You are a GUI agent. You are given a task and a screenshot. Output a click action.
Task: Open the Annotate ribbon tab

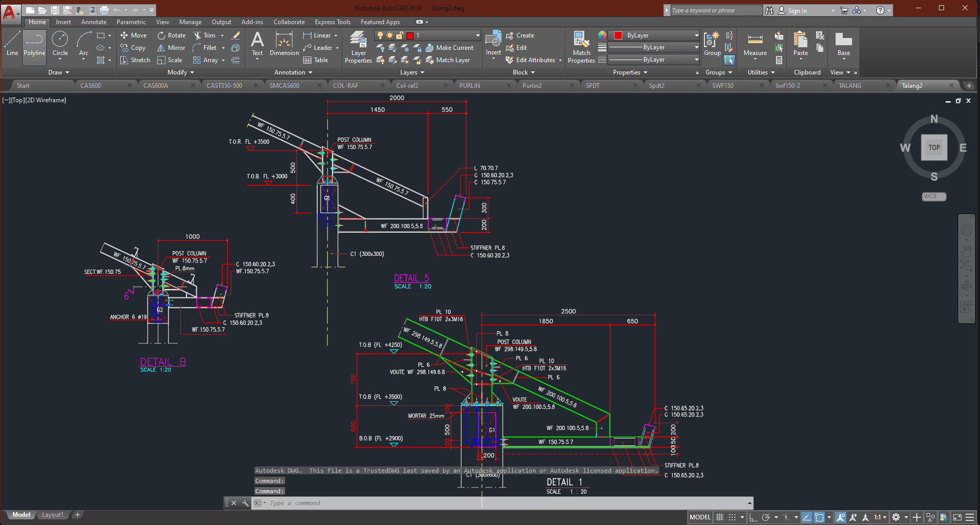94,22
